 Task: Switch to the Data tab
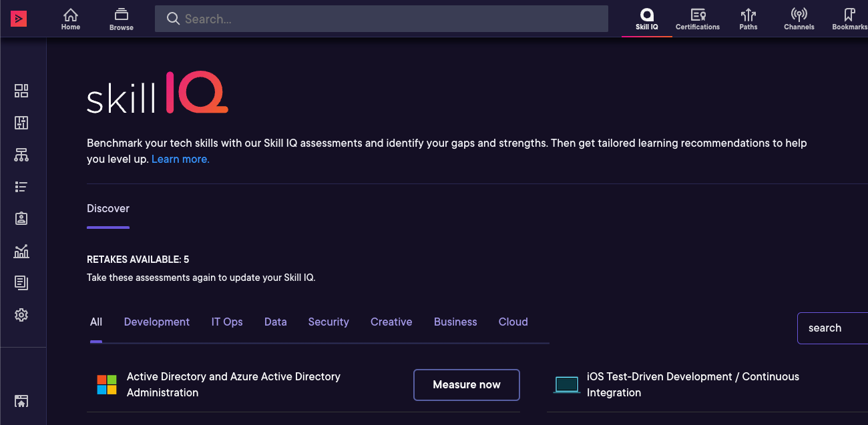[276, 322]
